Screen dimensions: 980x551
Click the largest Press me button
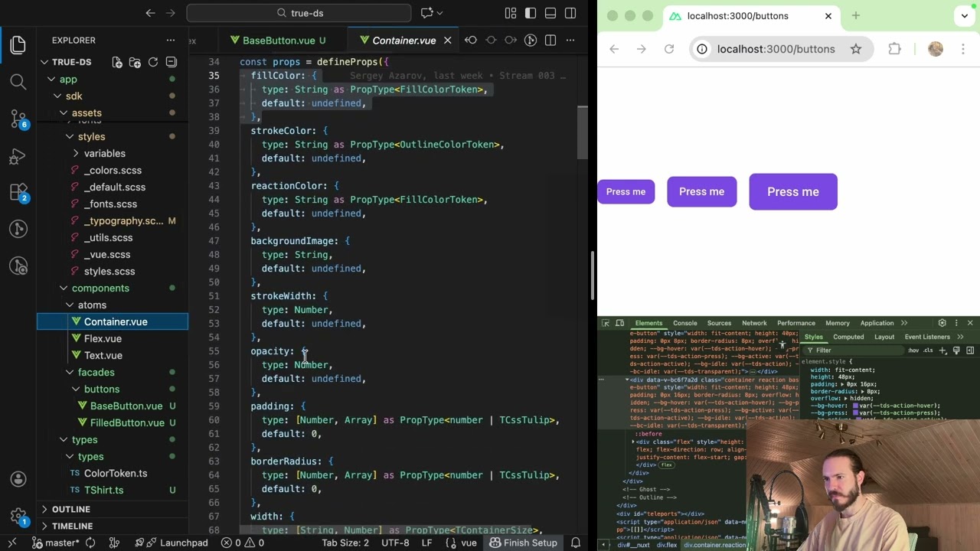793,192
